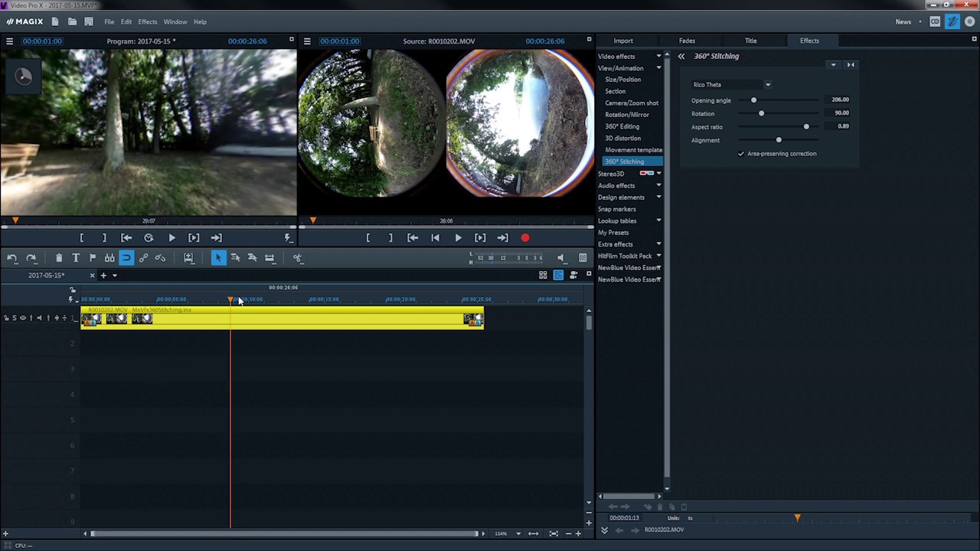Image resolution: width=980 pixels, height=551 pixels.
Task: Click the Opening angle slider handle
Action: [x=753, y=100]
